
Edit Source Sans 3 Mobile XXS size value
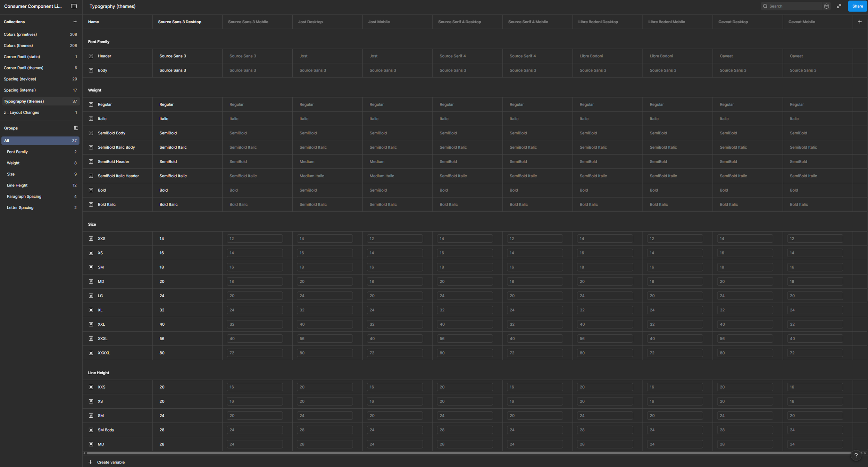tap(254, 239)
